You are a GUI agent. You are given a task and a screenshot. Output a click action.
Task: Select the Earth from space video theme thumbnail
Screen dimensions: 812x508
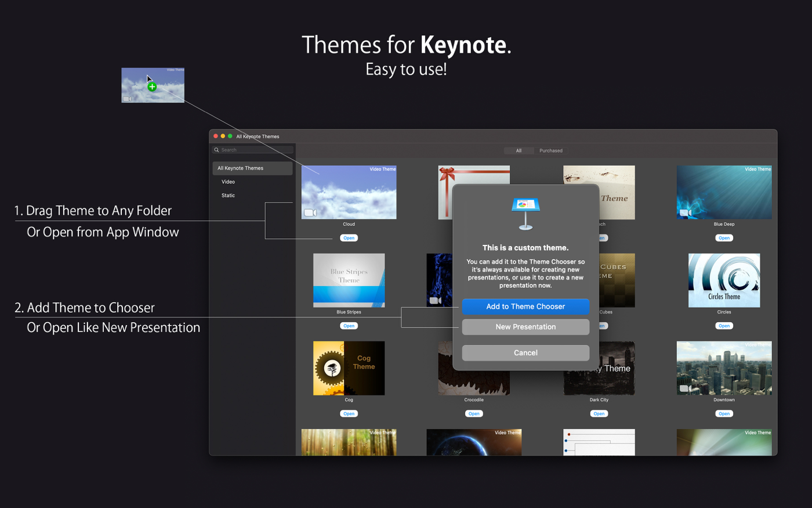pos(474,442)
